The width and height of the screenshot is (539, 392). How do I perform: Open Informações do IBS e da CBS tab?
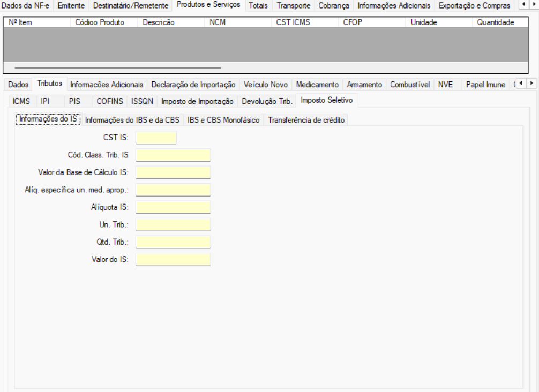pos(132,120)
